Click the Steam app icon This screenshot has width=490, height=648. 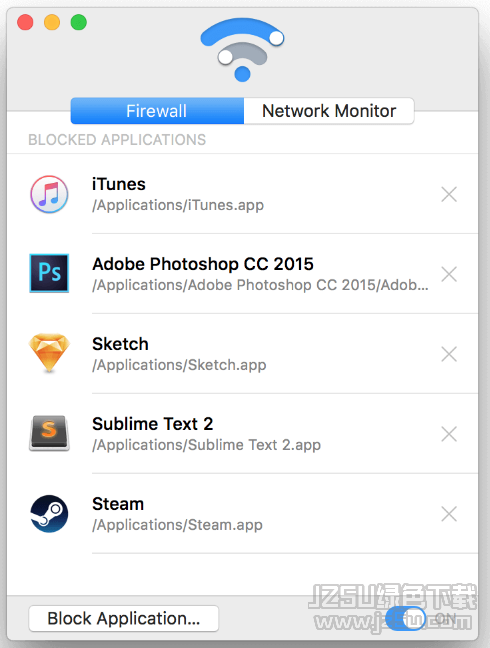click(x=49, y=514)
